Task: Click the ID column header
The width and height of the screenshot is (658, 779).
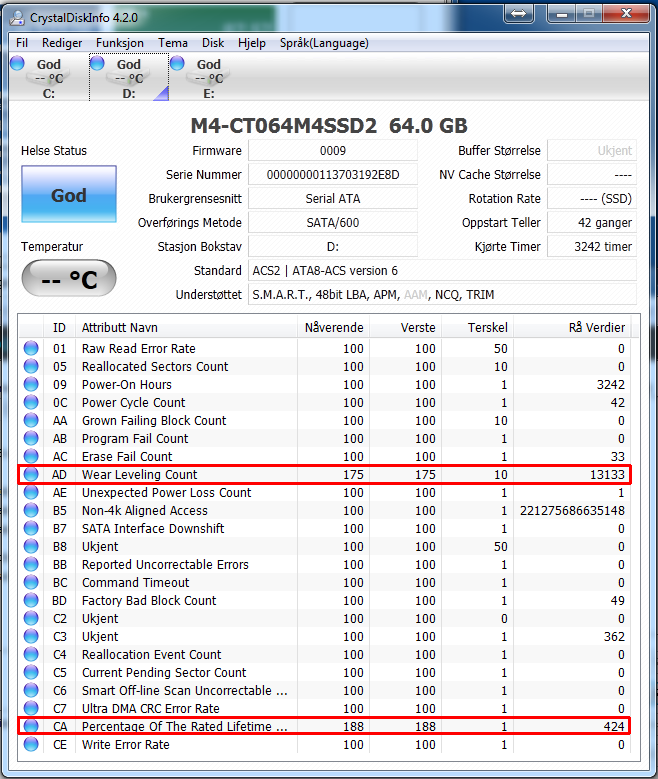Action: click(59, 328)
